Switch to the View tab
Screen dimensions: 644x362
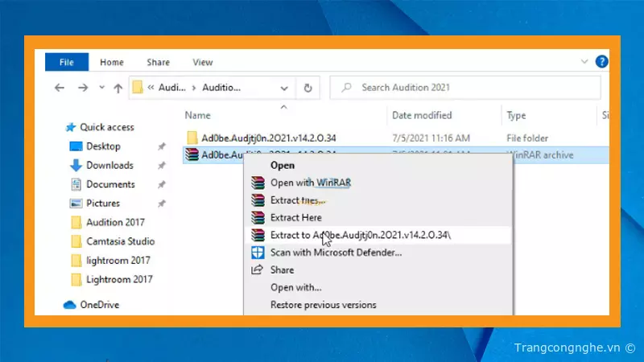pyautogui.click(x=203, y=62)
